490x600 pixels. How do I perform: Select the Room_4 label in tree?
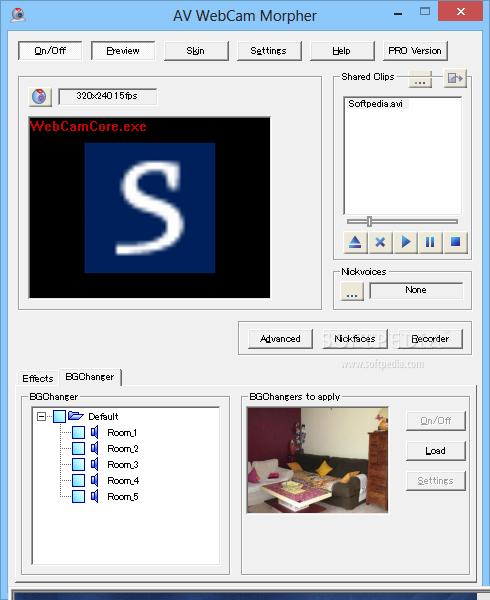123,481
